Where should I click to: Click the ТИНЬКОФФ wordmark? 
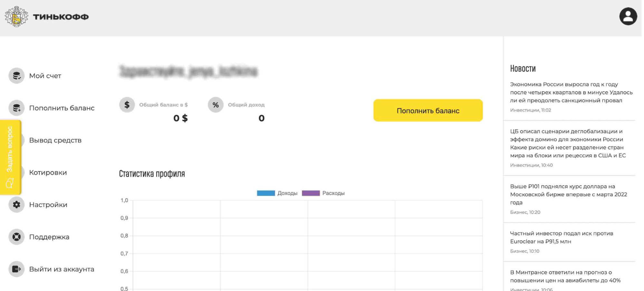click(61, 17)
